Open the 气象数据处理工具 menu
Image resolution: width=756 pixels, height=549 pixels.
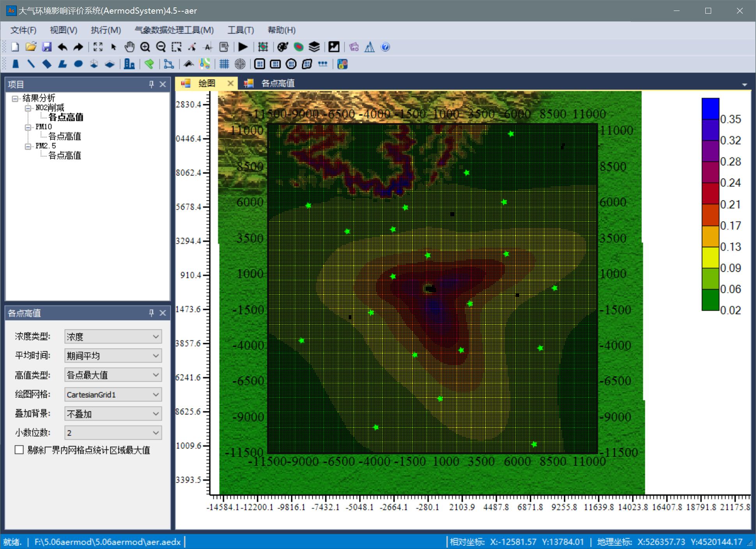[174, 30]
